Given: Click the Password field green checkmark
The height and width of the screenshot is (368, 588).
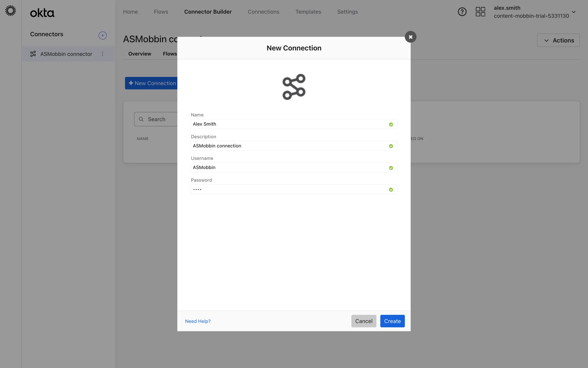Looking at the screenshot, I should 391,190.
